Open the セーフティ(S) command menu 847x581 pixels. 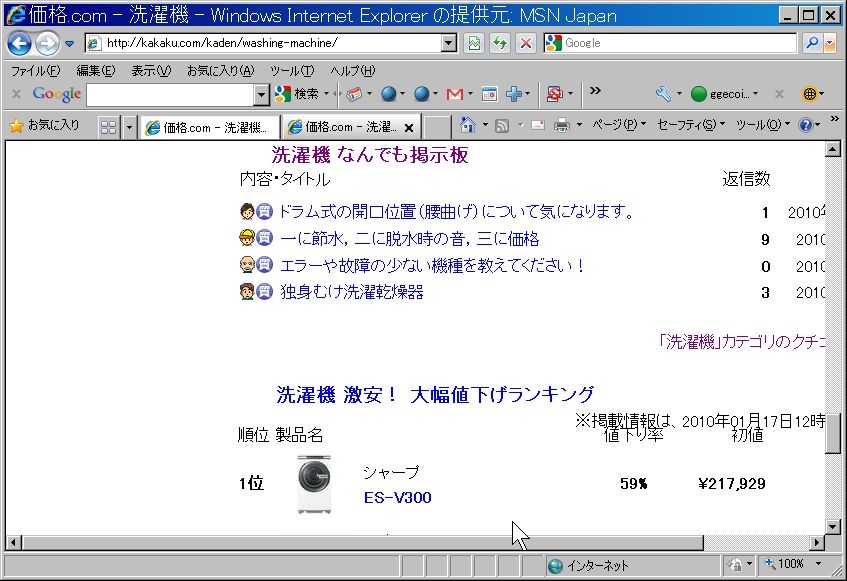click(x=691, y=125)
